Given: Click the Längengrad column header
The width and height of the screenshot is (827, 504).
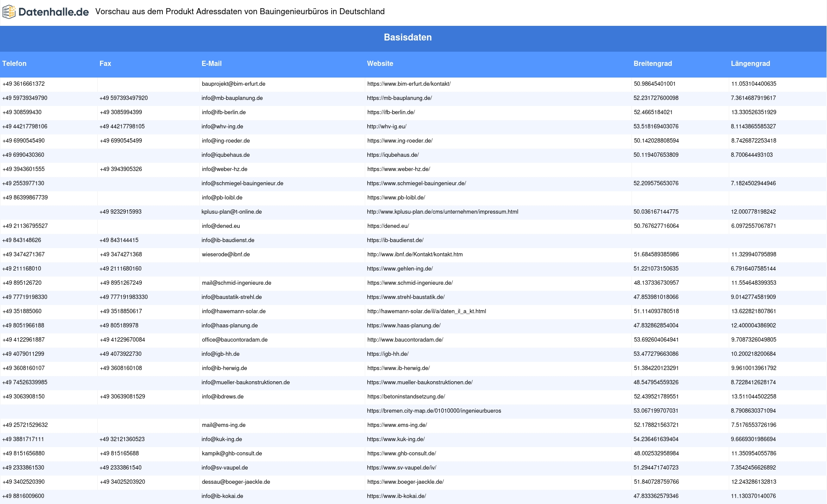Looking at the screenshot, I should tap(750, 63).
